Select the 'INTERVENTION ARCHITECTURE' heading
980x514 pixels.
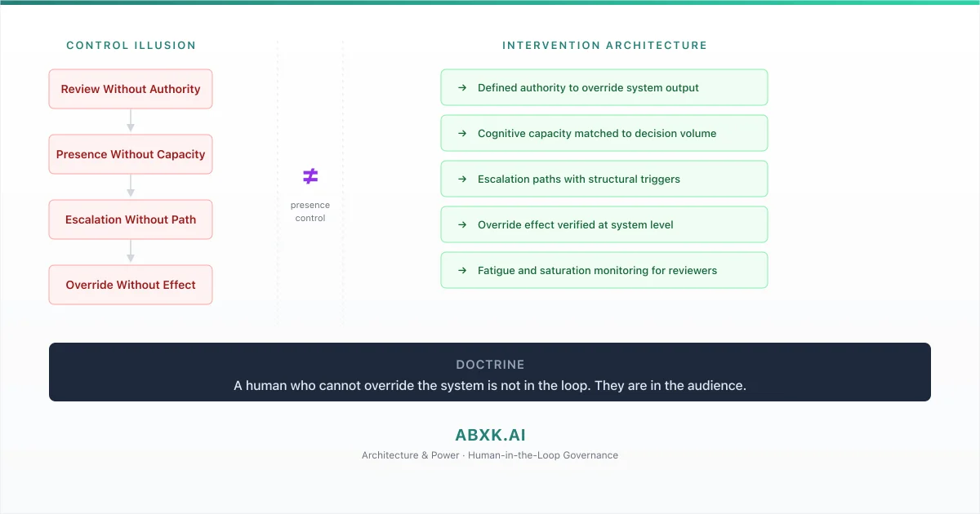point(604,46)
